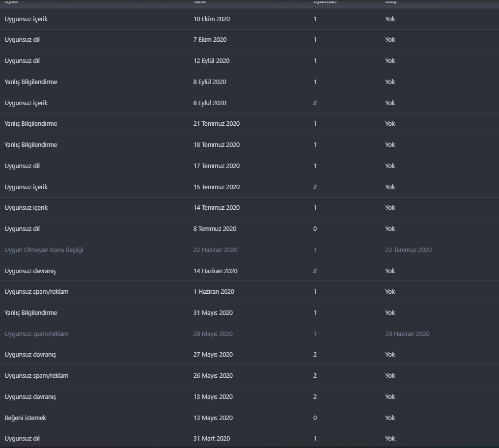Screen dimensions: 499x448
Task: Select the Uygunsuz dil entry from 12 Eylül 2020
Action: [x=22, y=61]
